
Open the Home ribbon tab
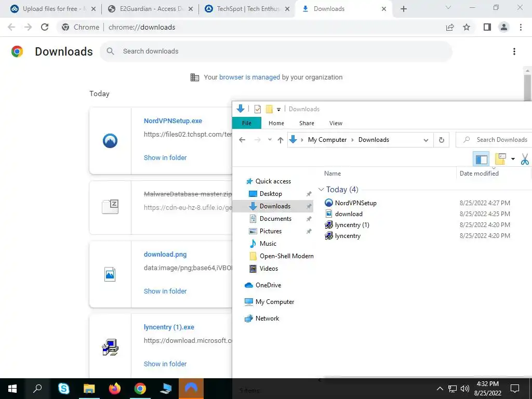pos(276,123)
